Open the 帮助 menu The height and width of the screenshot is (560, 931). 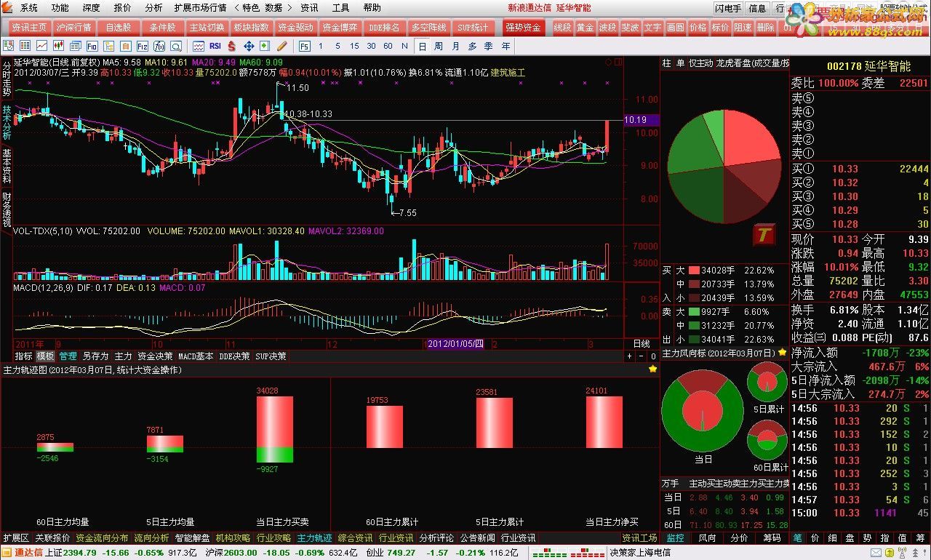372,8
